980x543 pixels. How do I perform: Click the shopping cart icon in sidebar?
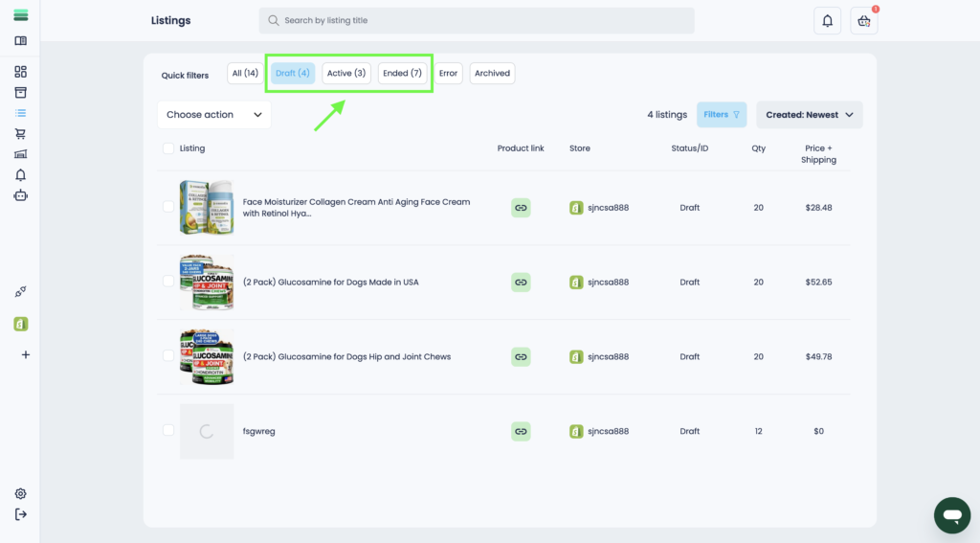click(21, 134)
